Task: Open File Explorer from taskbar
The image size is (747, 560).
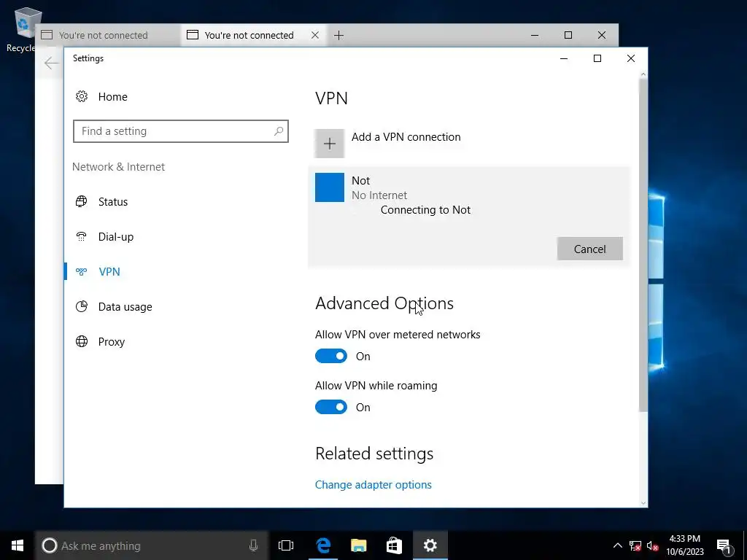Action: click(x=358, y=545)
